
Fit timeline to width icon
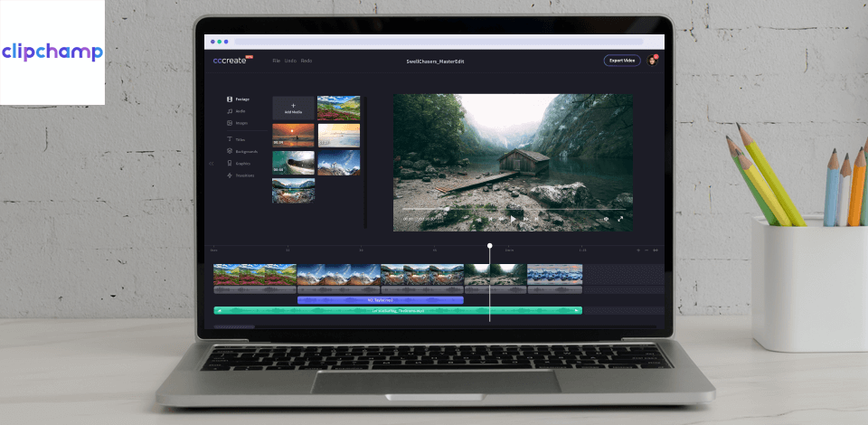click(x=656, y=250)
